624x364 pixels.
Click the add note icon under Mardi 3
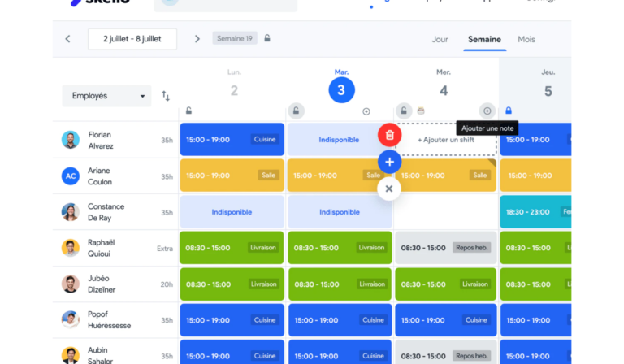coord(366,111)
